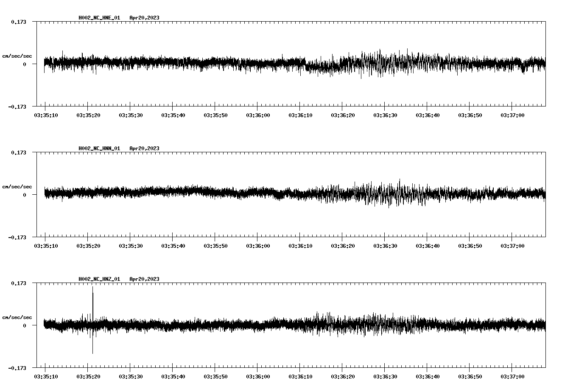Click the cm/sec/sec label on middle plot
This screenshot has height=392, width=576.
click(x=17, y=186)
